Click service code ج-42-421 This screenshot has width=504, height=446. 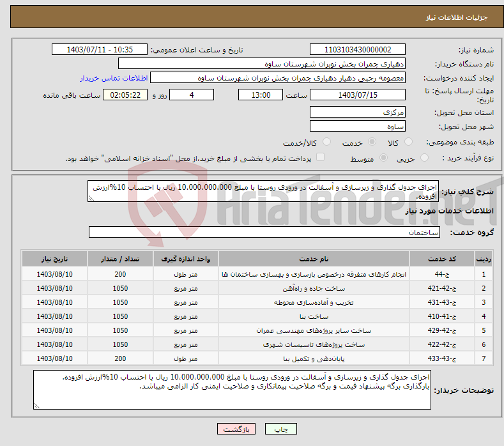click(442, 288)
